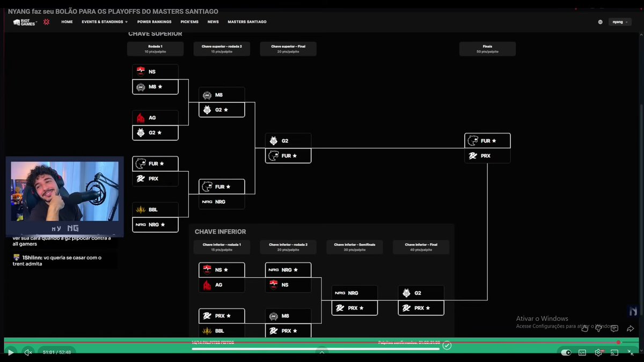Exit fullscreen with the shrink arrows icon
Image resolution: width=644 pixels, height=362 pixels.
click(631, 352)
